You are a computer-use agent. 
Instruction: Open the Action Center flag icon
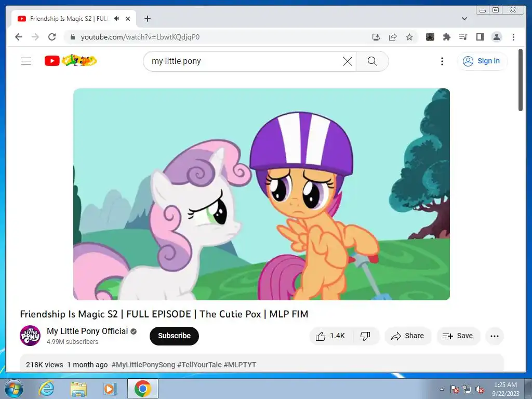point(455,389)
